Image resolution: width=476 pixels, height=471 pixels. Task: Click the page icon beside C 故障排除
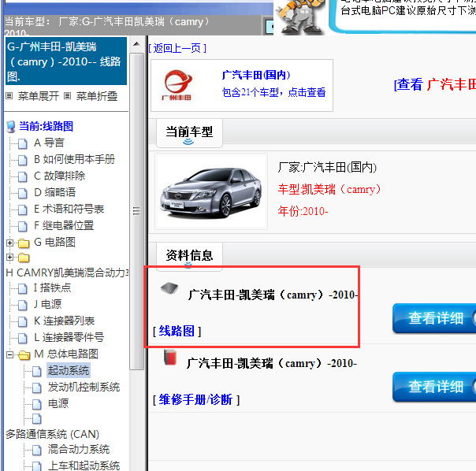pos(23,176)
